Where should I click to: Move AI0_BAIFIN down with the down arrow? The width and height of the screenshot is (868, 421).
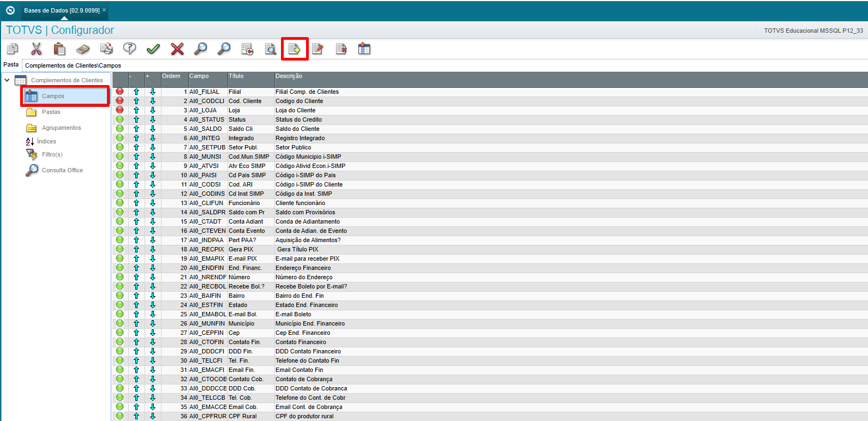[153, 296]
